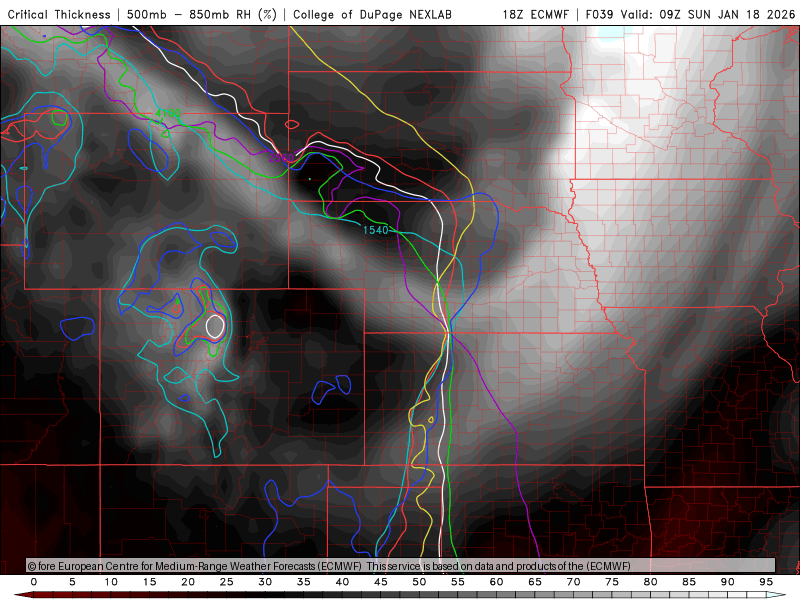Image resolution: width=800 pixels, height=600 pixels.
Task: Click the '45' colorbar tick label
Action: (x=381, y=582)
